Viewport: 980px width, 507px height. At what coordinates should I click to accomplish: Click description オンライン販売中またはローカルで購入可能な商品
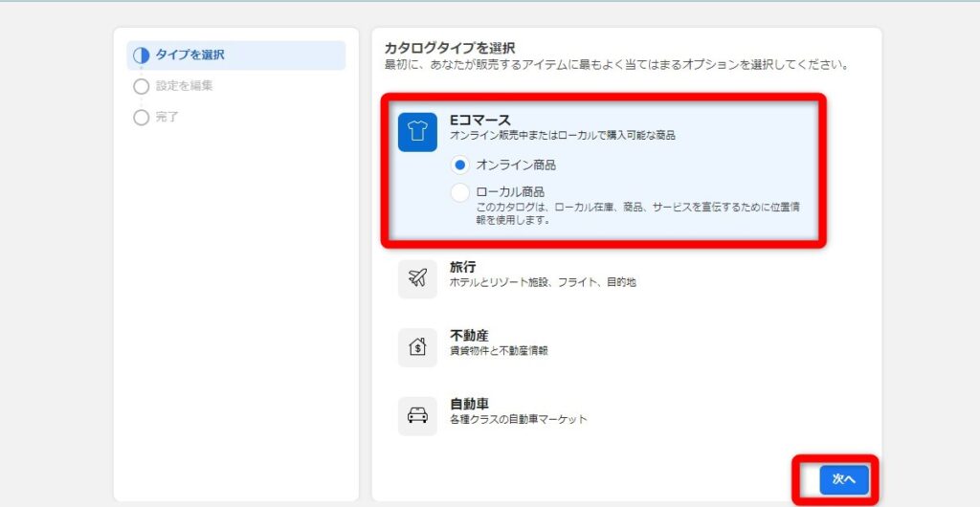[x=563, y=135]
